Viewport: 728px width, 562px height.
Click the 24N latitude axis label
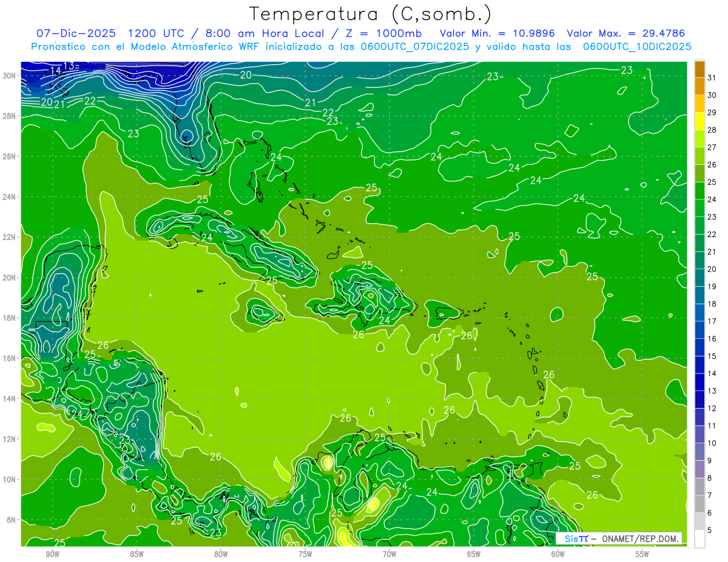tap(10, 197)
